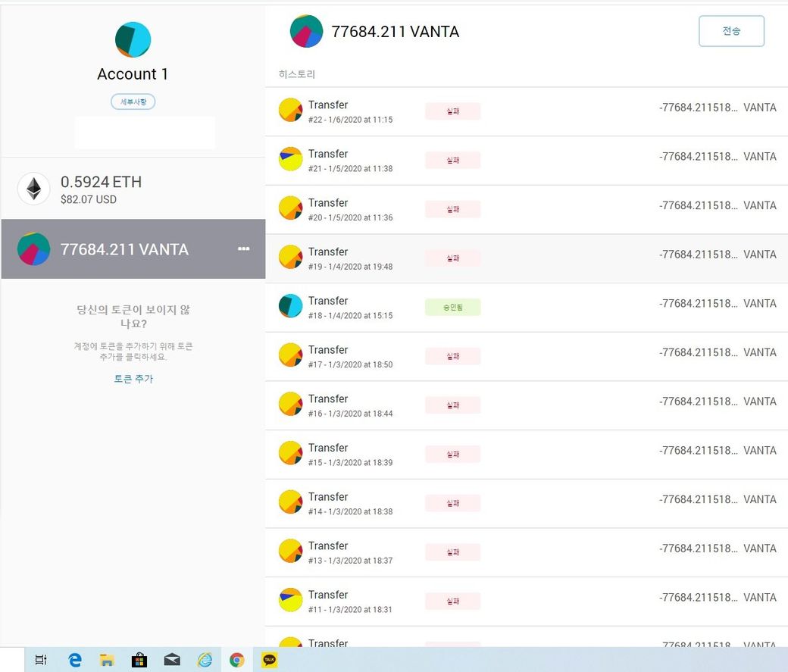
Task: Click the 실패 status badge on transfer #19
Action: 452,258
